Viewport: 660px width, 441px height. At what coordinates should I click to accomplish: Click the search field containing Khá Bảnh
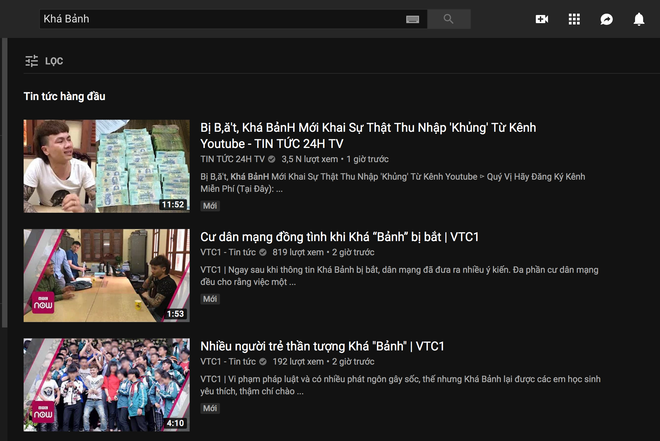coord(234,19)
